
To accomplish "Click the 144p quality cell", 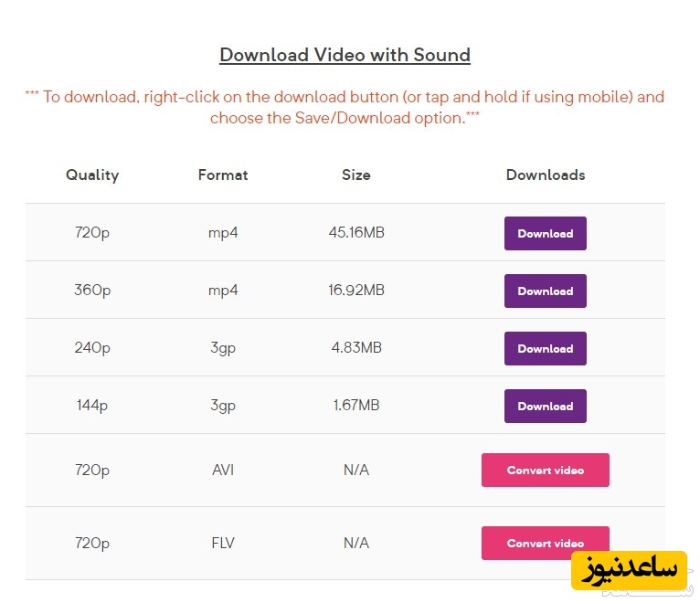I will point(92,406).
